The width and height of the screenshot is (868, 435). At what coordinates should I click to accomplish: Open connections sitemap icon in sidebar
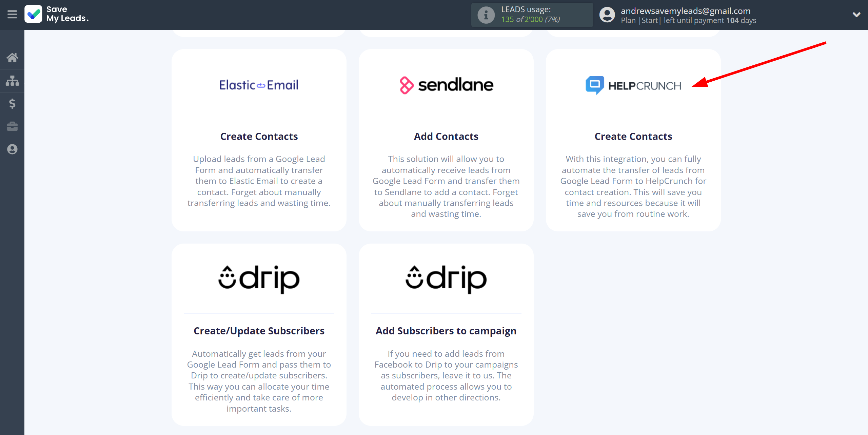[x=12, y=81]
